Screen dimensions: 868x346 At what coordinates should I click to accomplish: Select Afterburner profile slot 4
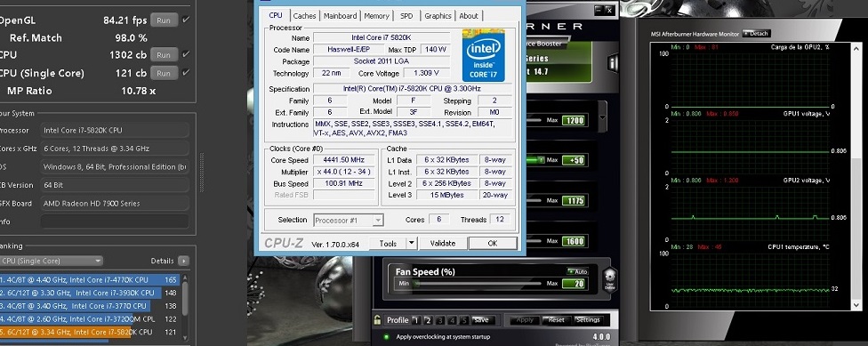pyautogui.click(x=453, y=320)
